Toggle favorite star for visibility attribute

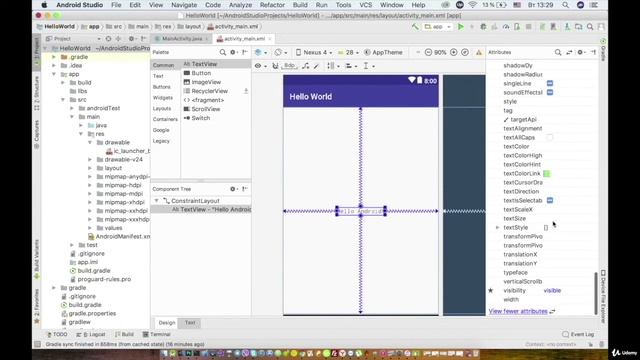click(x=491, y=291)
